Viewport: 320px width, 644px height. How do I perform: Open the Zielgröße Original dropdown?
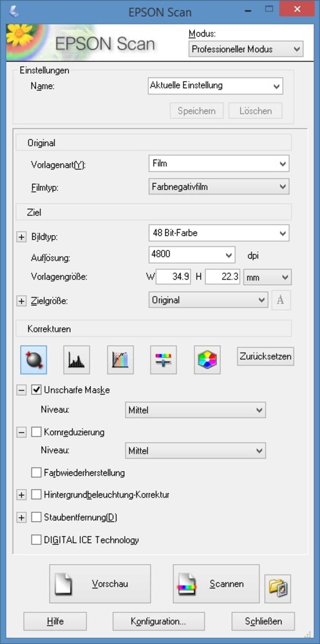point(208,300)
